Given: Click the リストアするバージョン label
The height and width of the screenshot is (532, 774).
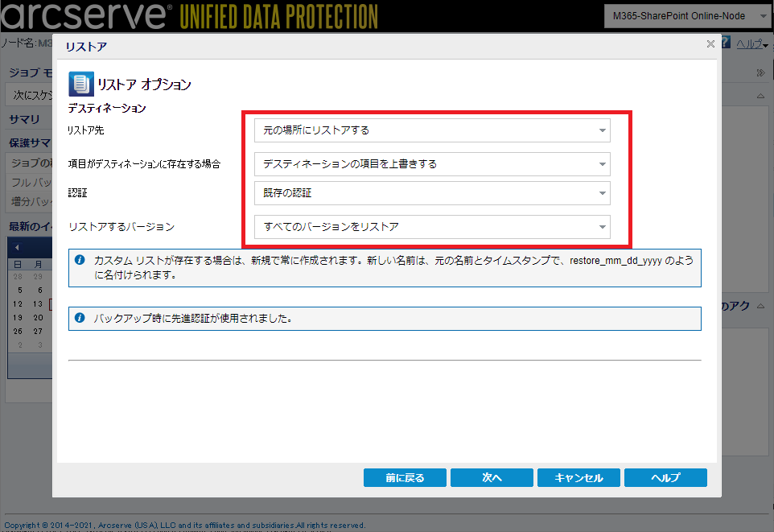Looking at the screenshot, I should pos(121,227).
